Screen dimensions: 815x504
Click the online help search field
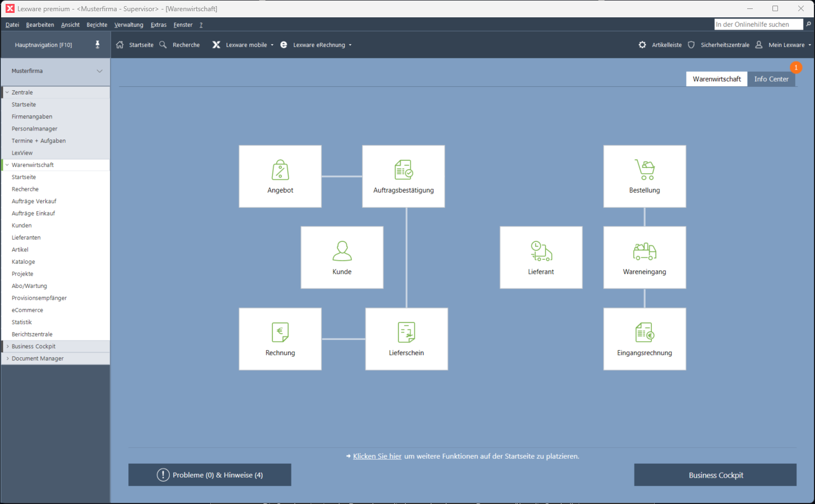click(x=758, y=25)
